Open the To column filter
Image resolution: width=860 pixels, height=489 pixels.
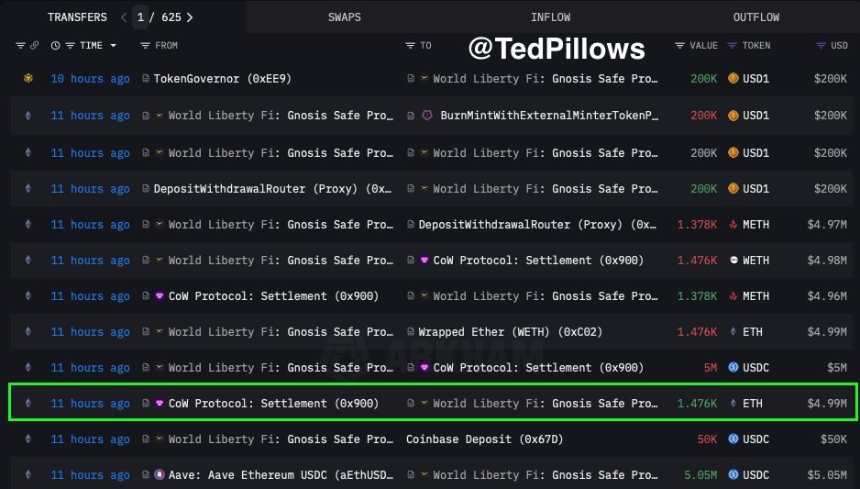[x=410, y=46]
